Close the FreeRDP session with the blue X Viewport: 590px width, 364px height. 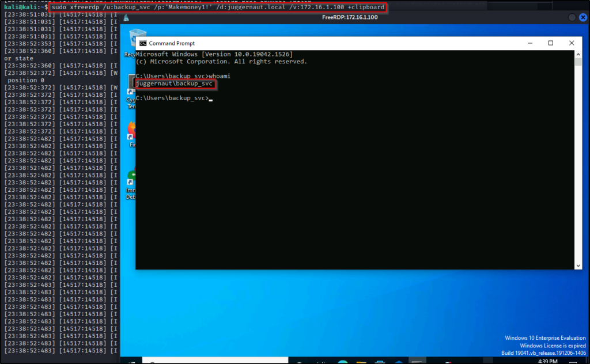click(583, 17)
